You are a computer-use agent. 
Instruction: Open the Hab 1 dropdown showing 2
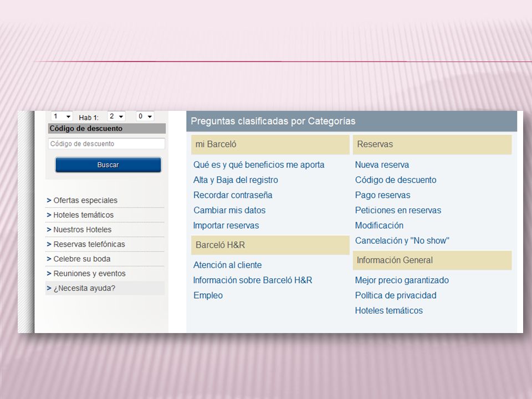pos(116,116)
